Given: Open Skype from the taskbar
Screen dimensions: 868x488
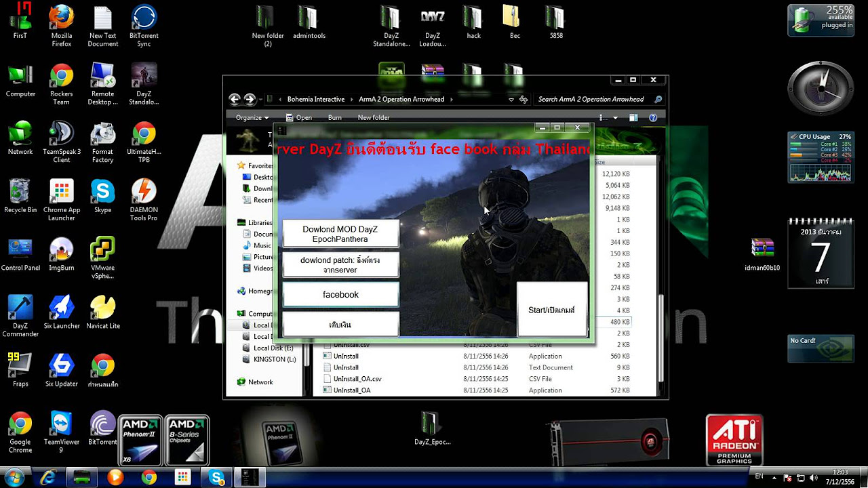Looking at the screenshot, I should (x=215, y=477).
